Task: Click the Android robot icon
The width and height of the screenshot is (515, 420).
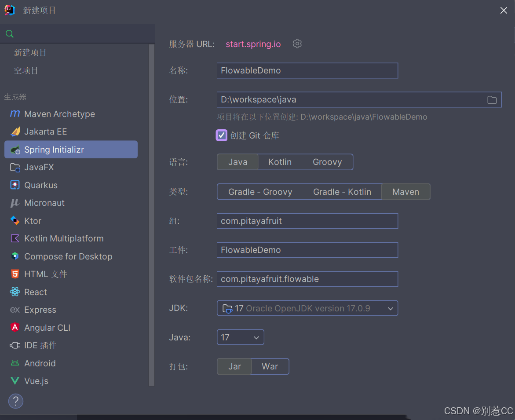Action: click(x=15, y=363)
